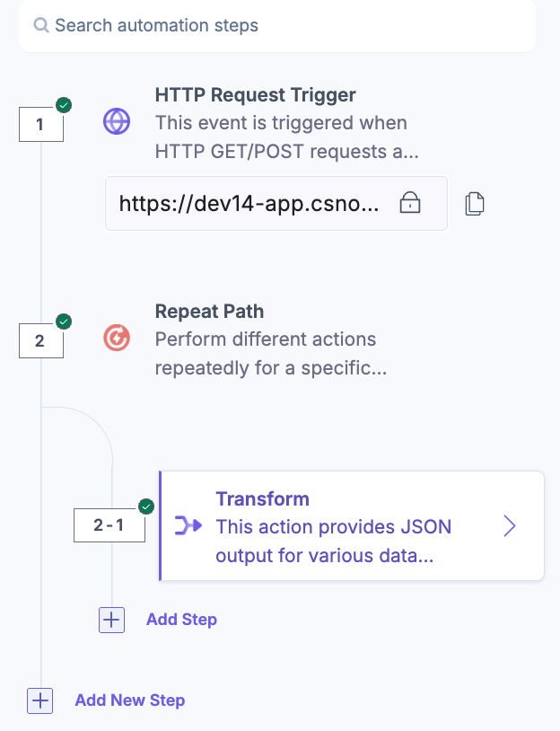This screenshot has height=731, width=560.
Task: Toggle step 1 completion checkmark badge
Action: point(63,105)
